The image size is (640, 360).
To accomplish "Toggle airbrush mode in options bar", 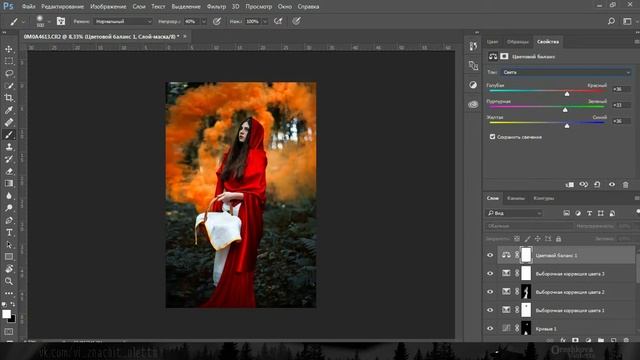I will (x=278, y=21).
